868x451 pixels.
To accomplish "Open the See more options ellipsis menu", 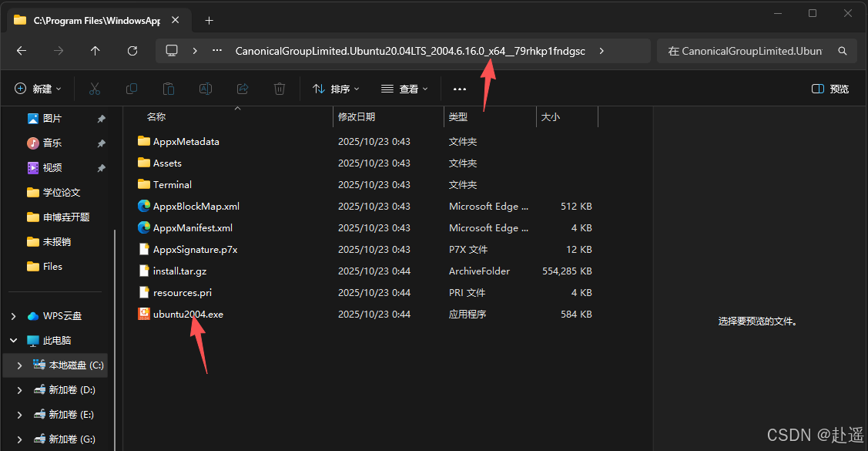I will tap(460, 89).
